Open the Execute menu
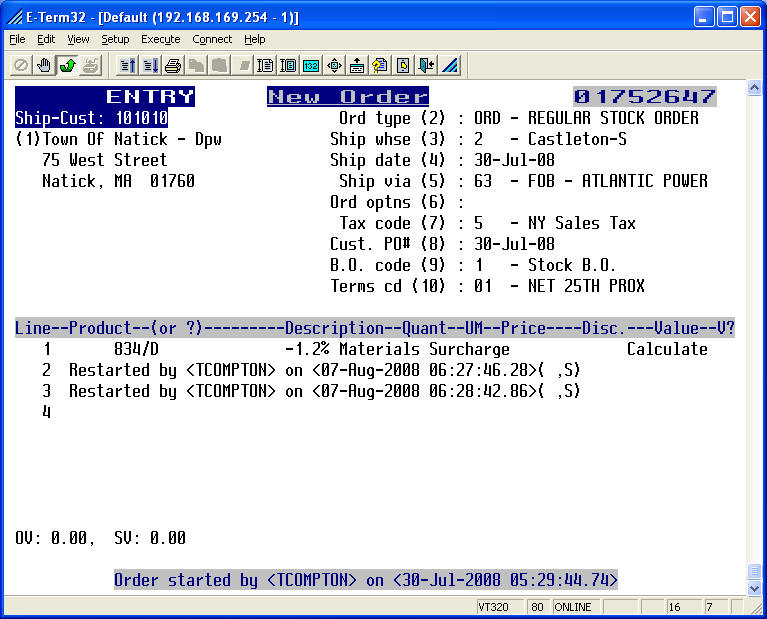 coord(160,39)
